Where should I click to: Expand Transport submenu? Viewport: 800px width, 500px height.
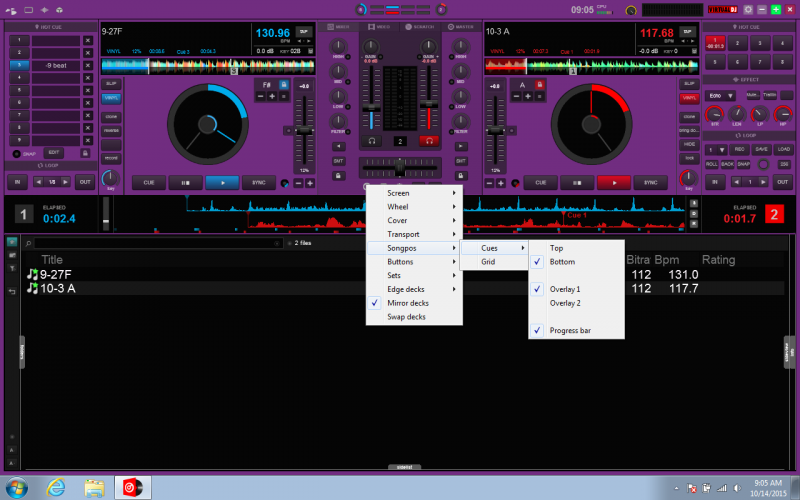(414, 234)
